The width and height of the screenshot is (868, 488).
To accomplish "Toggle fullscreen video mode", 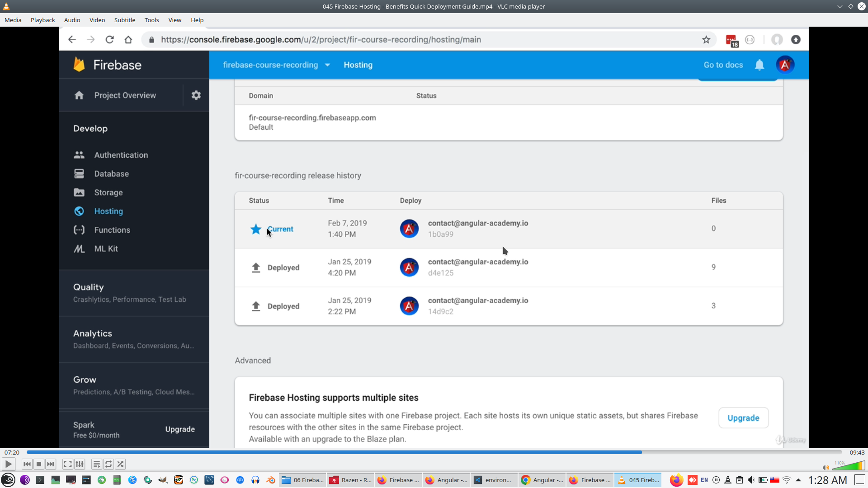I will point(67,464).
